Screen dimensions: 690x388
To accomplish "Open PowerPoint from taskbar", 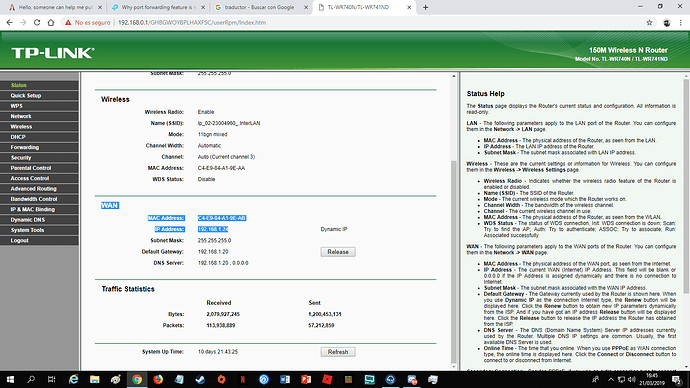I will 306,379.
